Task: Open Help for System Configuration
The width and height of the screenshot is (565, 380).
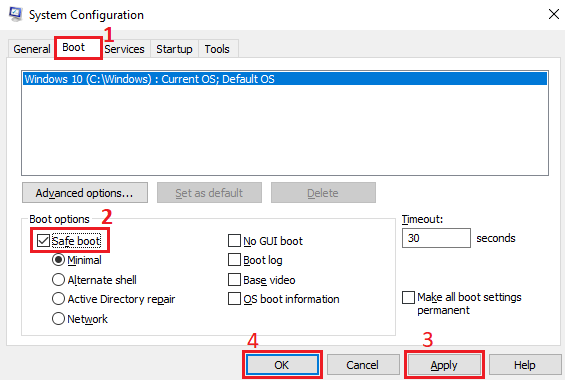Action: coord(525,365)
